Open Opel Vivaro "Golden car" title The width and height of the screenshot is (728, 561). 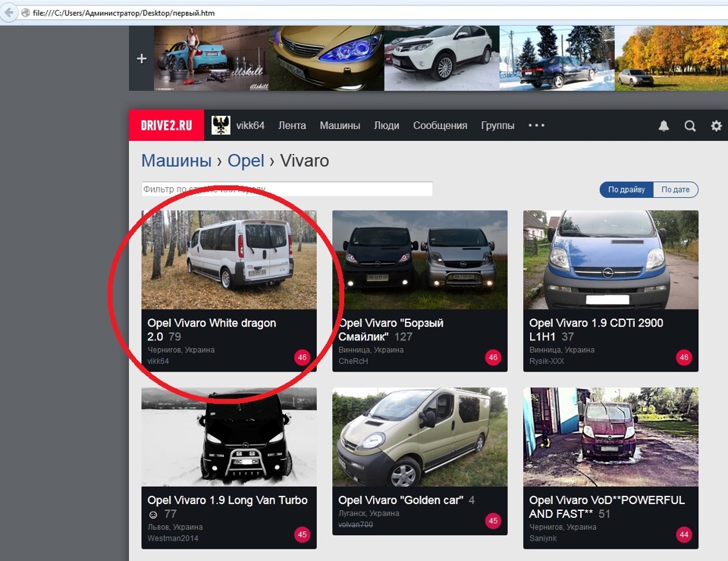point(400,500)
